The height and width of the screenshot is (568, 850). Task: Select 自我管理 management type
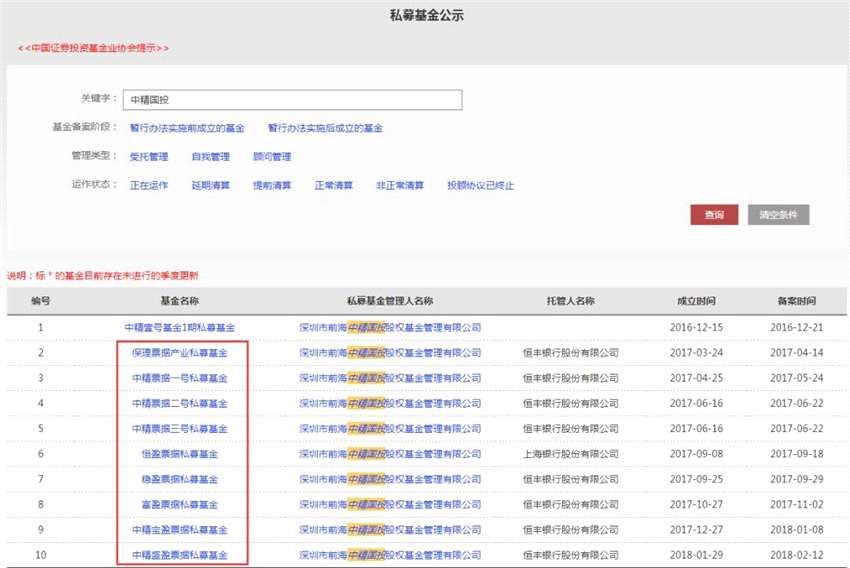210,157
